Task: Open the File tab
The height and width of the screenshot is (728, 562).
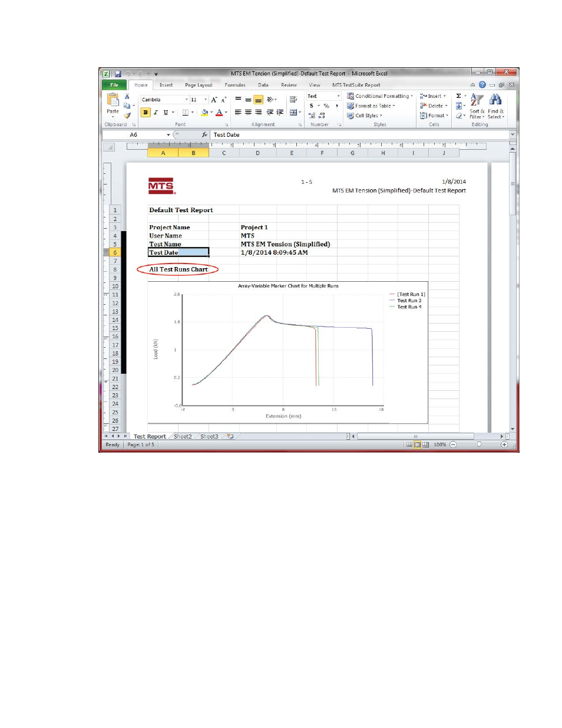Action: pyautogui.click(x=114, y=85)
